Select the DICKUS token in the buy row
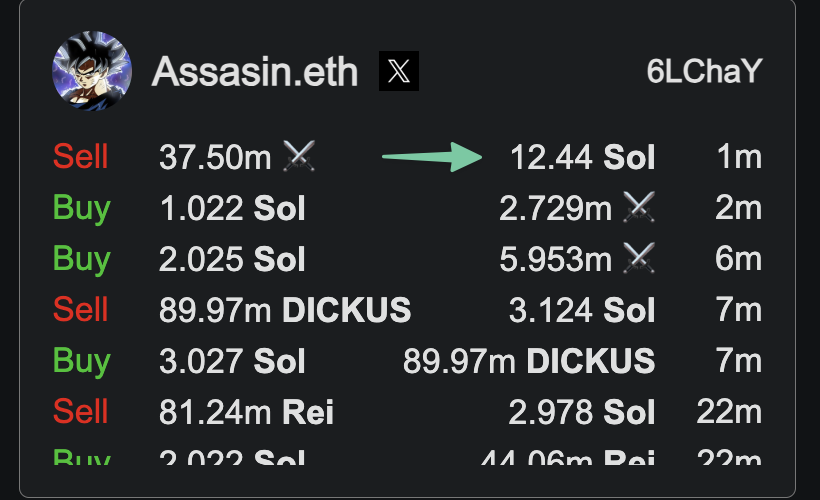820x500 pixels. pyautogui.click(x=590, y=361)
